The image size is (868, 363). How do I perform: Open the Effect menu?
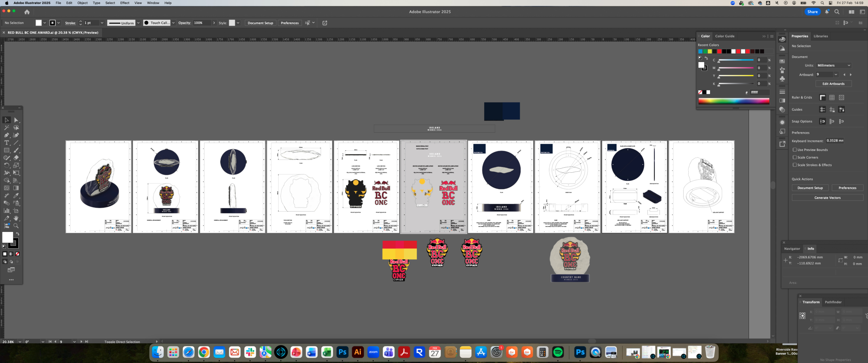click(124, 3)
